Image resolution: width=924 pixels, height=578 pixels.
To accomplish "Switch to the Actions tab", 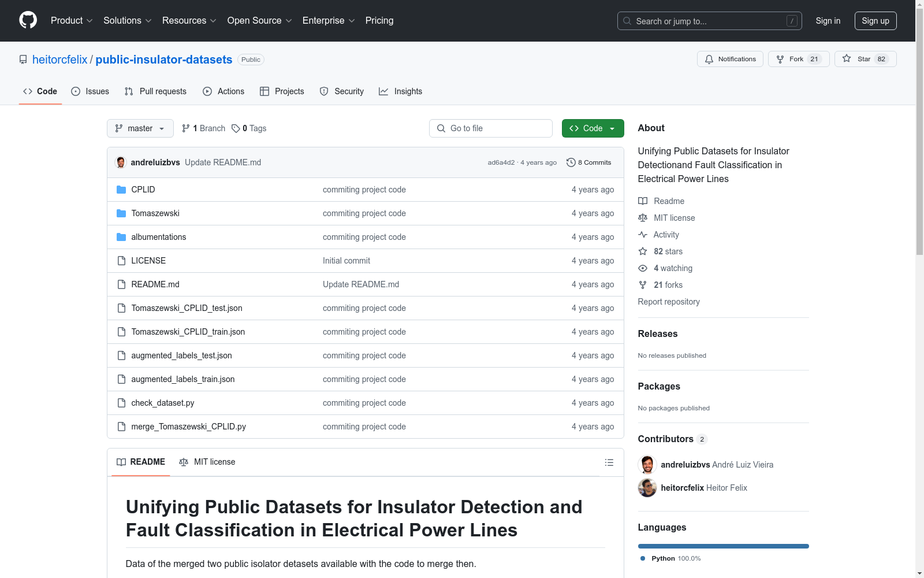I will (223, 91).
